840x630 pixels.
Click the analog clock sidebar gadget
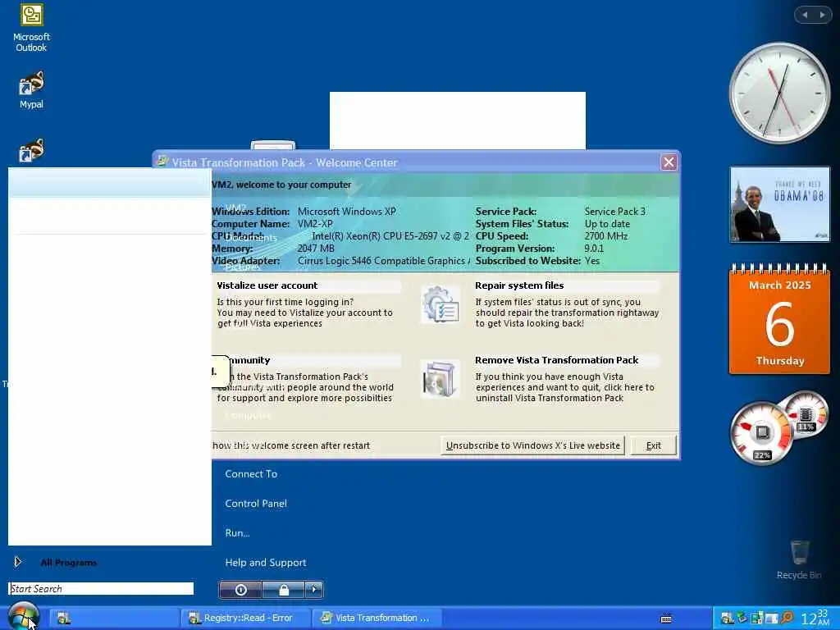(779, 94)
